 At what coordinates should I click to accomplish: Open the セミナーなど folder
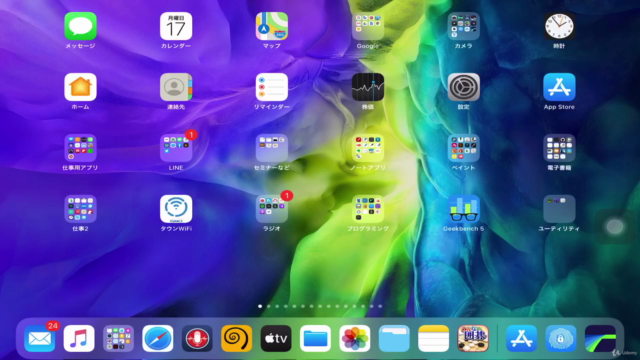point(272,148)
